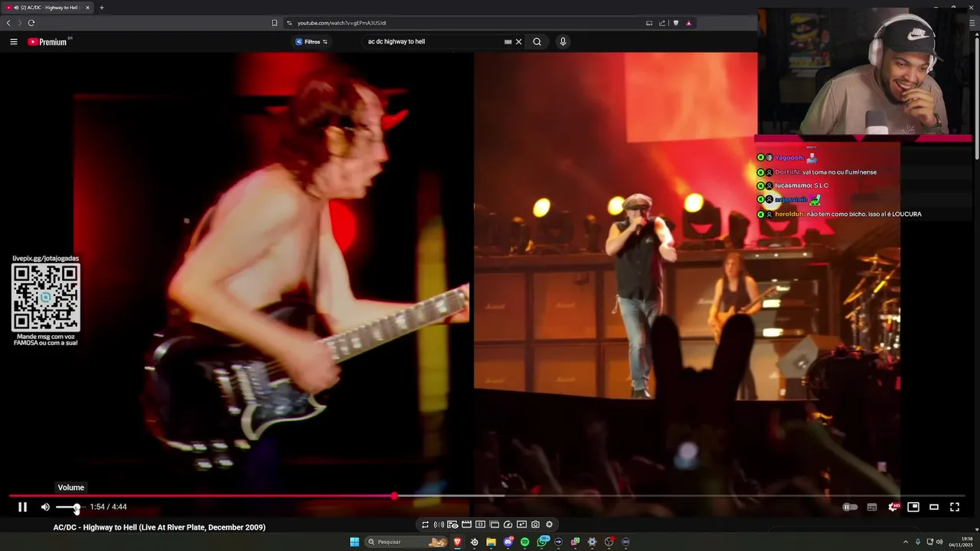Image resolution: width=980 pixels, height=551 pixels.
Task: Close the AC/DC browser tab
Action: click(x=87, y=8)
